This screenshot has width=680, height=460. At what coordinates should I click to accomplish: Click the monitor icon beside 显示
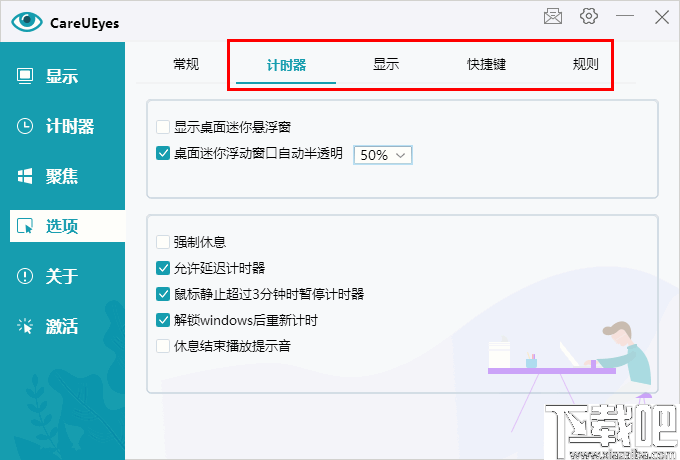[25, 76]
